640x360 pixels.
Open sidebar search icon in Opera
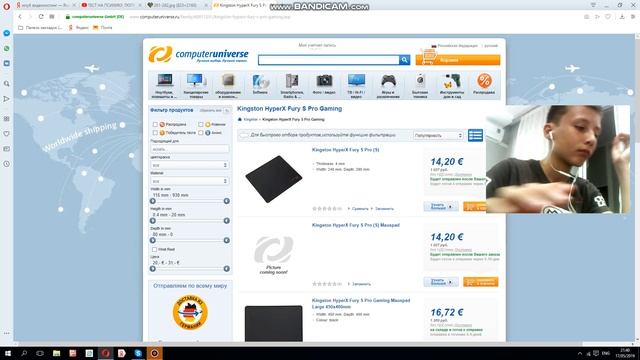(x=7, y=83)
